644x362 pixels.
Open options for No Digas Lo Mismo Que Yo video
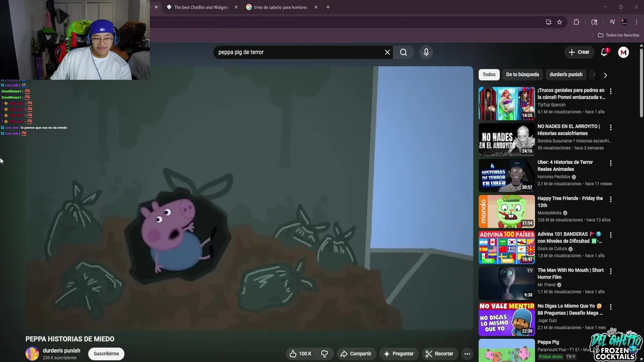pyautogui.click(x=611, y=307)
